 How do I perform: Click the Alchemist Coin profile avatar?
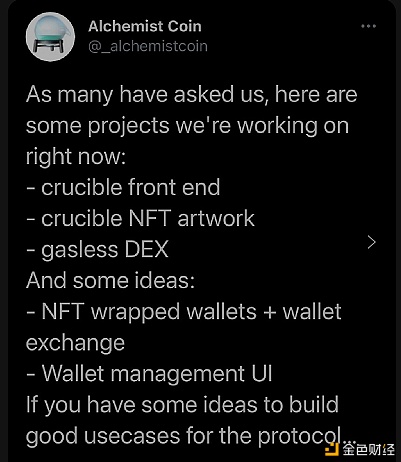[x=51, y=37]
